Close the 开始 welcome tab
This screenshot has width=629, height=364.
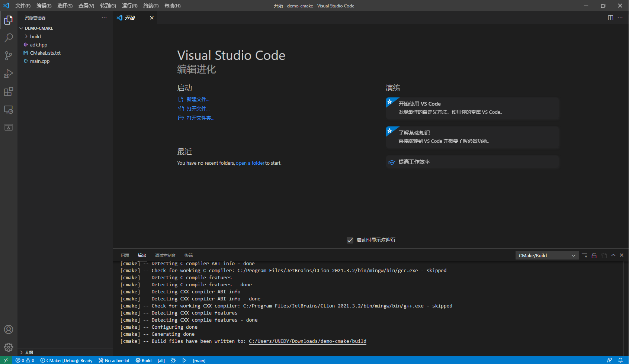[x=152, y=18]
